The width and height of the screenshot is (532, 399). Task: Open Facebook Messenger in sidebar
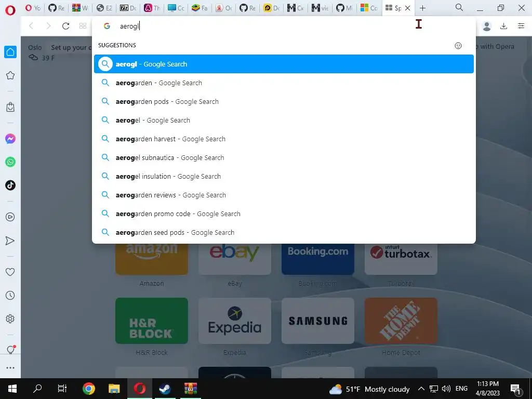pos(10,139)
